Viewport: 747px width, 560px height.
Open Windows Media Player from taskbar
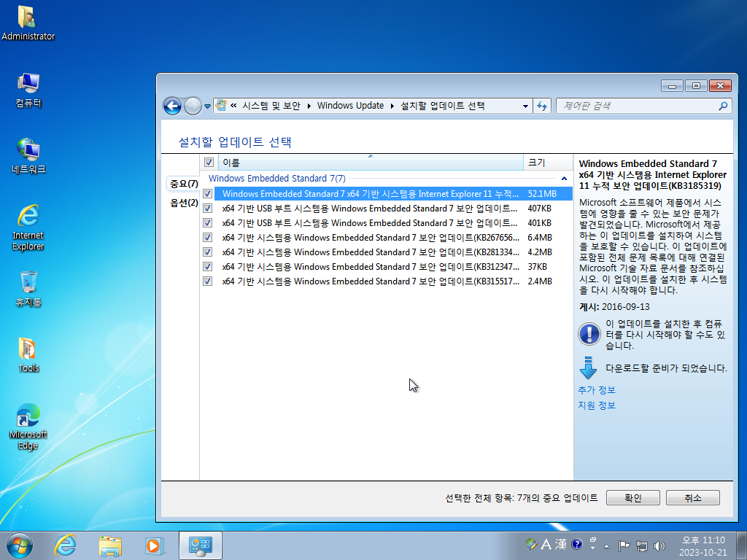coord(155,545)
